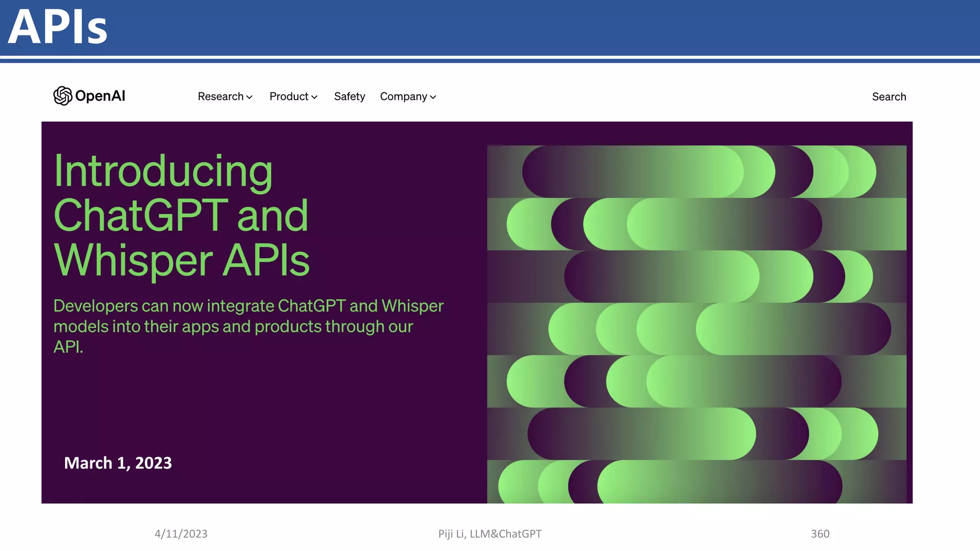
Task: Click the March 1, 2023 date label
Action: 118,463
